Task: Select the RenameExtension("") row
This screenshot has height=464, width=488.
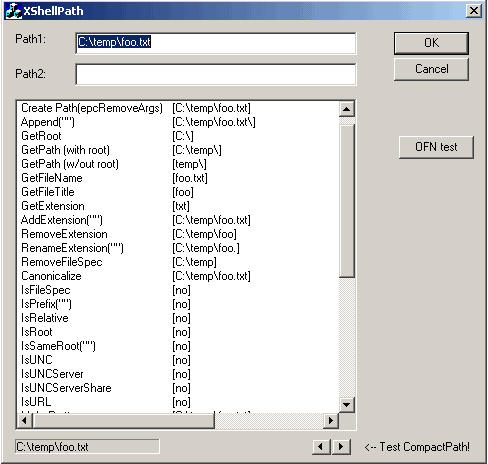Action: point(178,248)
